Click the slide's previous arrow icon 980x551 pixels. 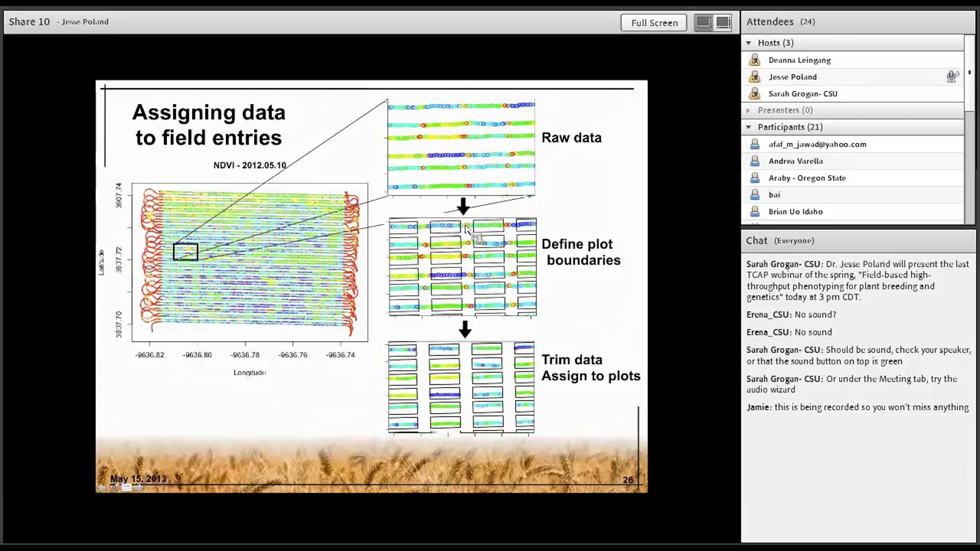(102, 487)
